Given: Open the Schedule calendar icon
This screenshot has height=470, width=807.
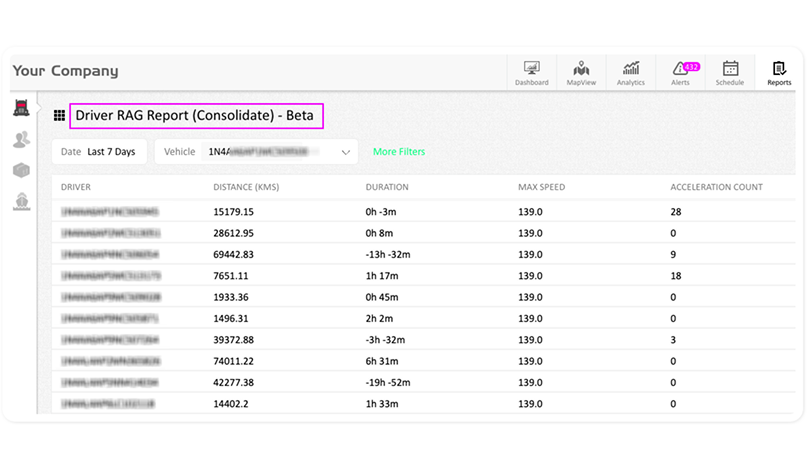Looking at the screenshot, I should click(730, 71).
